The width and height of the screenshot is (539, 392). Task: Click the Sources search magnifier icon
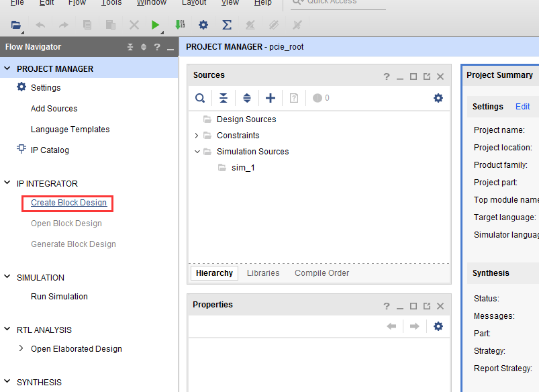click(200, 98)
